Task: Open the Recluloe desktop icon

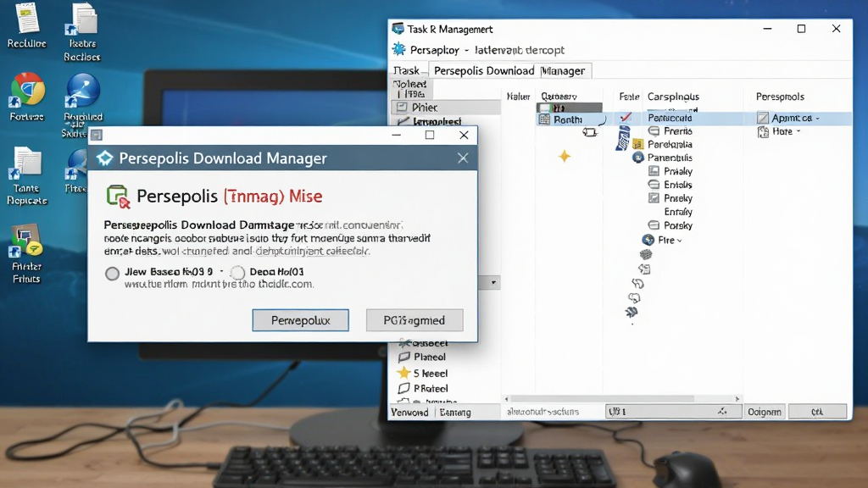Action: (x=26, y=25)
